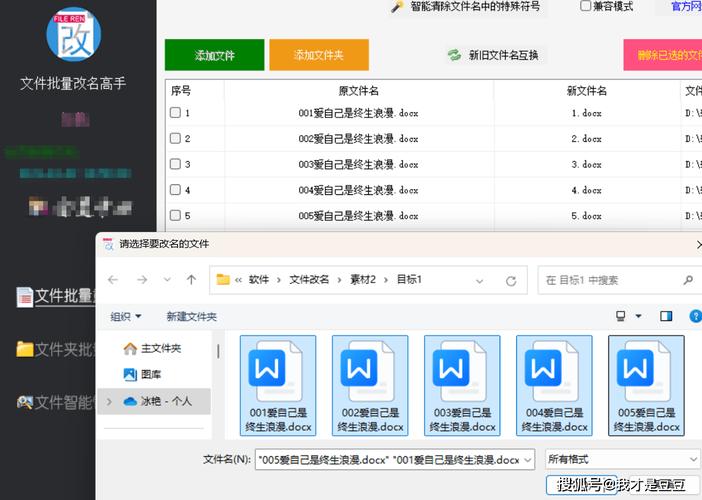702x500 pixels.
Task: Click the orange 添加文件夹 button
Action: 319,55
